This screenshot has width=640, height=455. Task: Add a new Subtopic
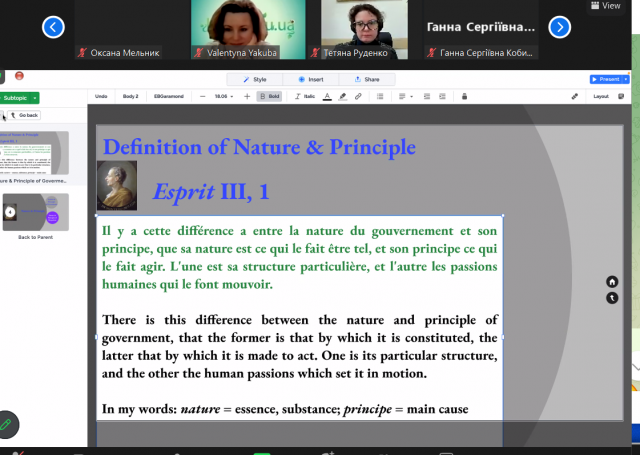pos(14,98)
